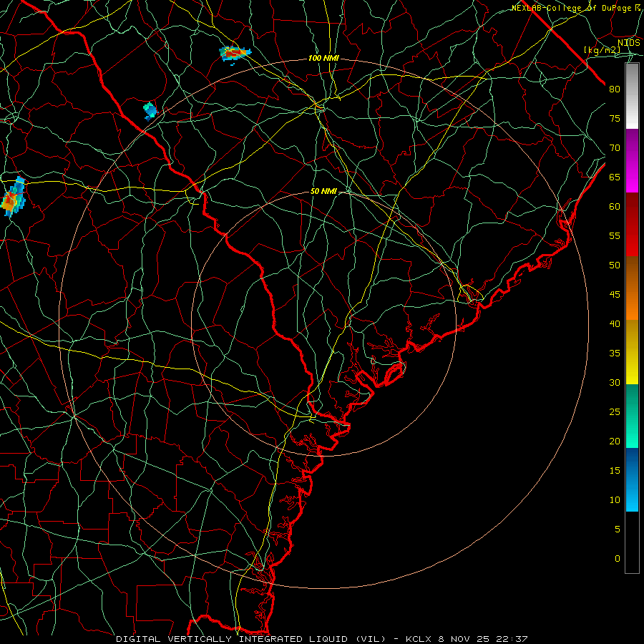Click the blue segment of the color bar
The width and height of the screenshot is (644, 644).
(x=632, y=479)
